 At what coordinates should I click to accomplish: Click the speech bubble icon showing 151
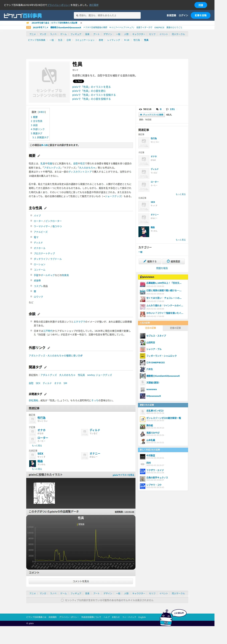point(167,109)
